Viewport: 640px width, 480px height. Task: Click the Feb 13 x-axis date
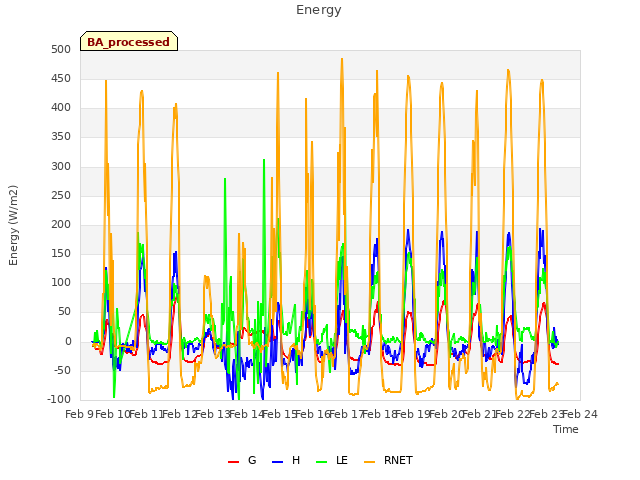pyautogui.click(x=212, y=415)
